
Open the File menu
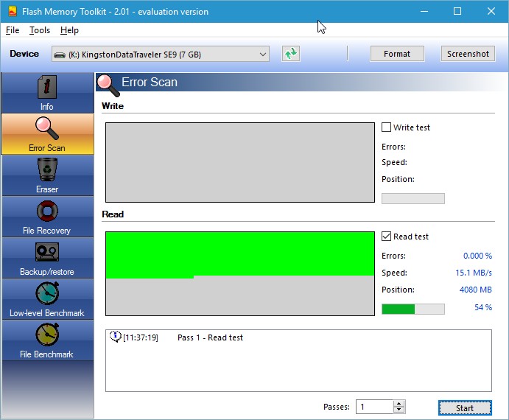click(x=13, y=30)
